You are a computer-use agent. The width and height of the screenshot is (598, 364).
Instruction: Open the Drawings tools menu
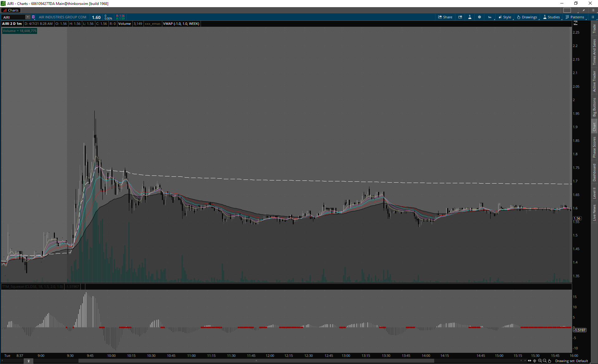pos(527,17)
